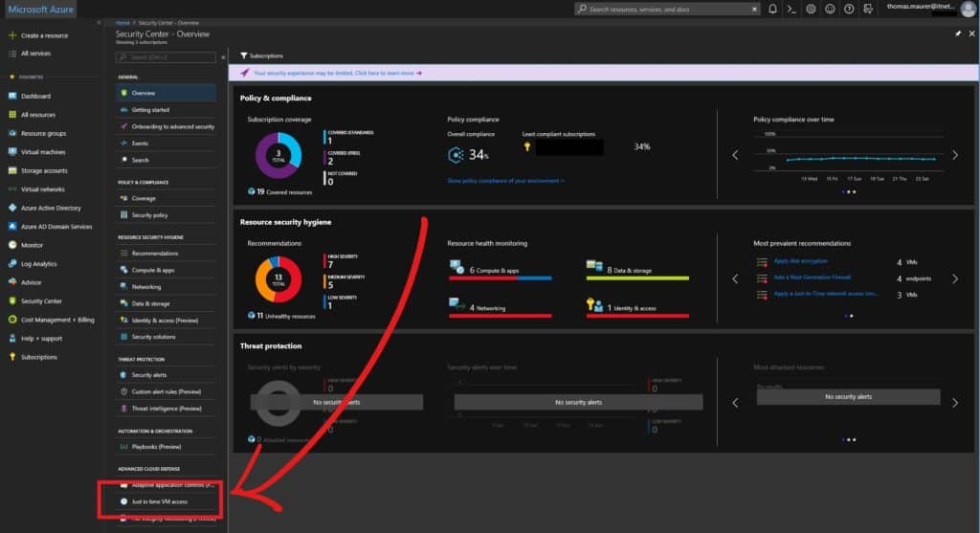Image resolution: width=980 pixels, height=533 pixels.
Task: Previous slide in Policy compliance over time
Action: tap(735, 155)
